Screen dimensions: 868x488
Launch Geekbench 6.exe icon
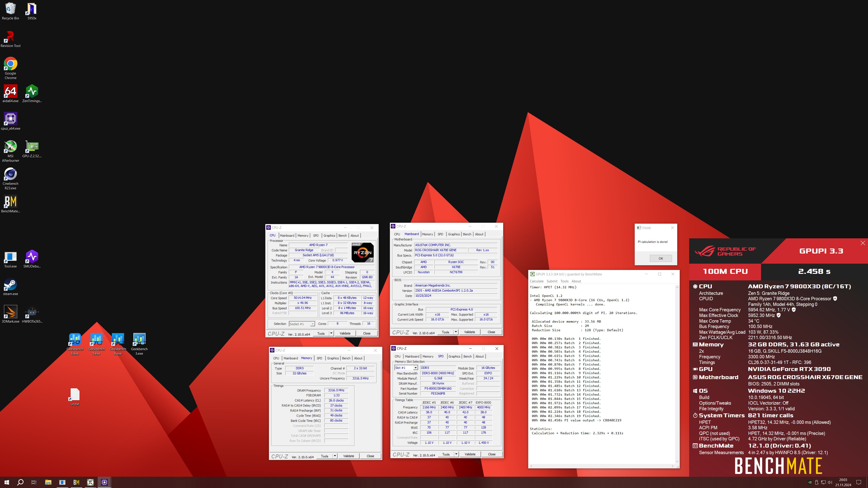(x=75, y=344)
